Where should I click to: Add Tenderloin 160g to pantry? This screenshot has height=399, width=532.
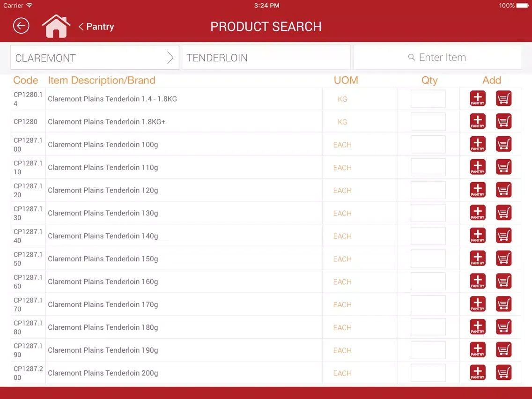point(478,281)
